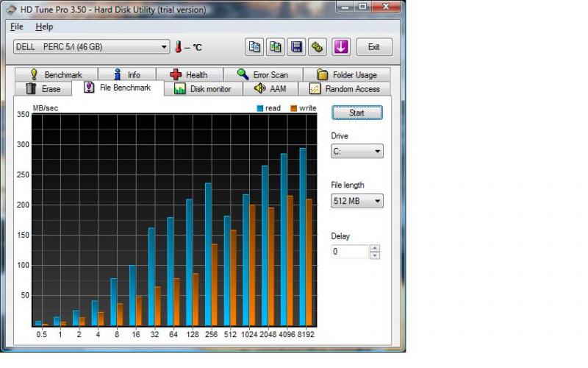Viewport: 588px width, 368px height.
Task: Open the File length 512 MB dropdown
Action: coord(357,201)
